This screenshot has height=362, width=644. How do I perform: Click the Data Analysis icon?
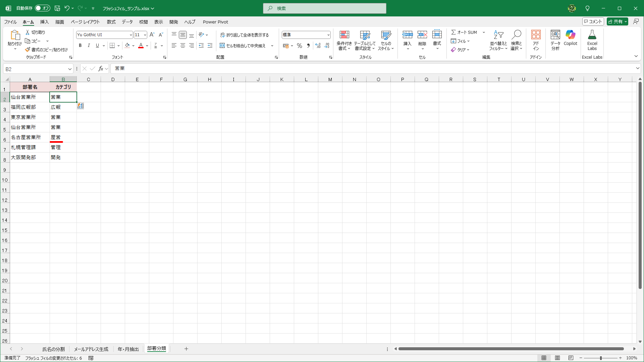tap(555, 35)
